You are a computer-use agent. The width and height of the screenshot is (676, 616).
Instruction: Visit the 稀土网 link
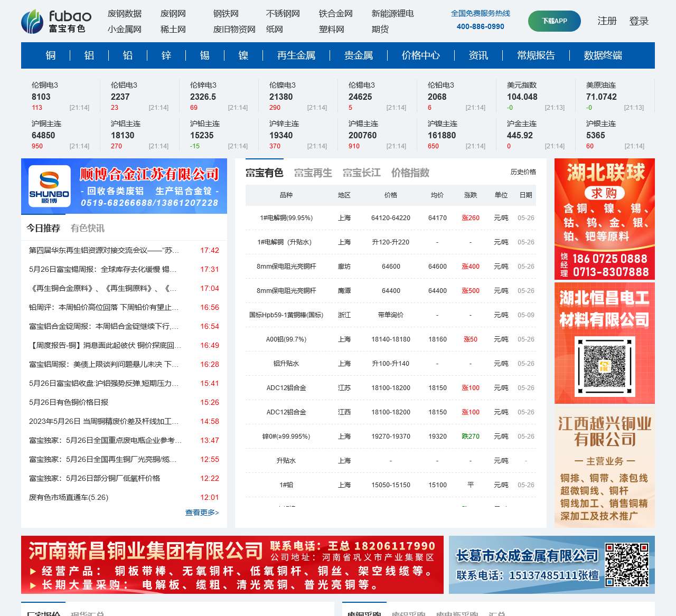click(173, 29)
